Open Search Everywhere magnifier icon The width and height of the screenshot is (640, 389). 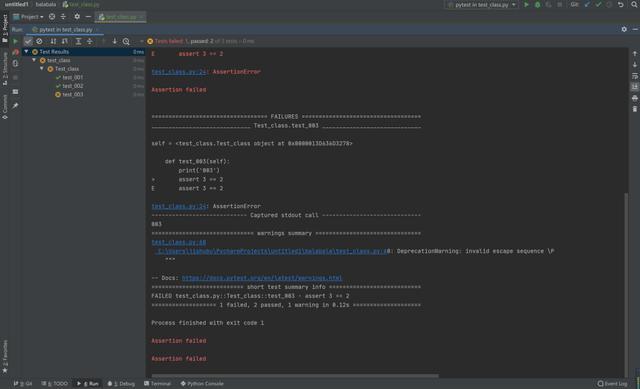click(635, 5)
